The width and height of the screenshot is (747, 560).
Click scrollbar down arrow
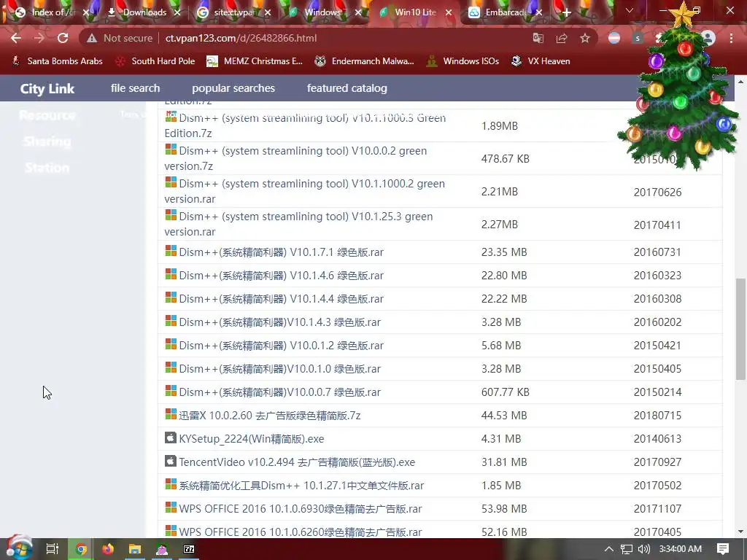point(741,532)
